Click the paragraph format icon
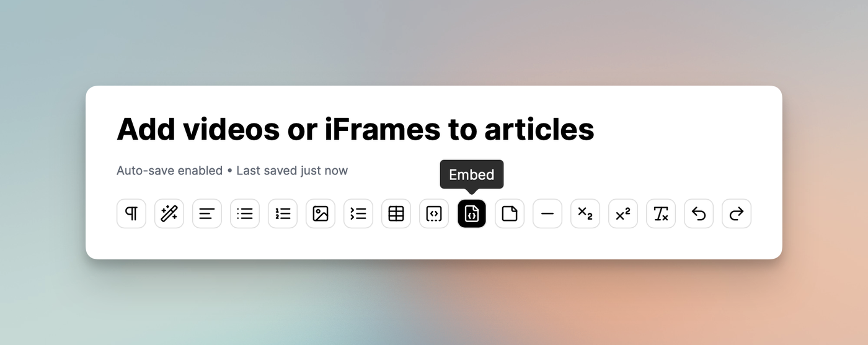868x345 pixels. coord(131,213)
